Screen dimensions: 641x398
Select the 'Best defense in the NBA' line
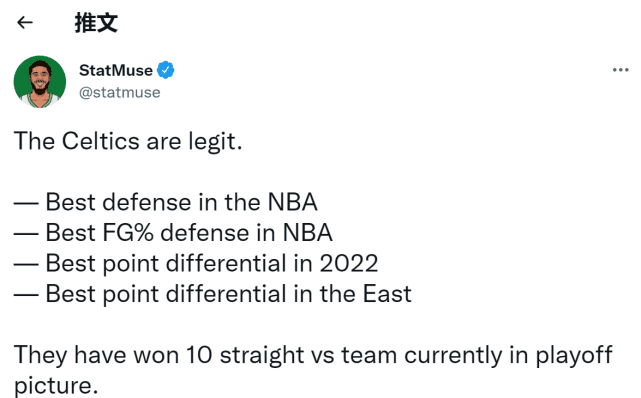(166, 202)
